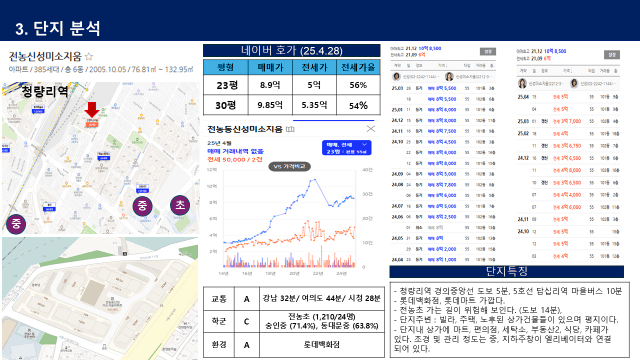Click the 9.85억 sale price cell

point(270,105)
